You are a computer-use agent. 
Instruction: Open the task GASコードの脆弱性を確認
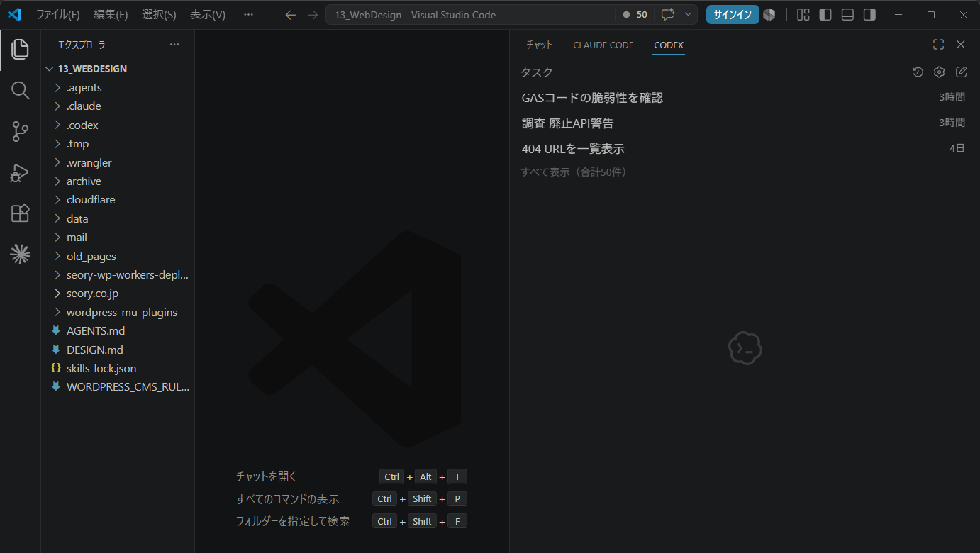(x=743, y=98)
